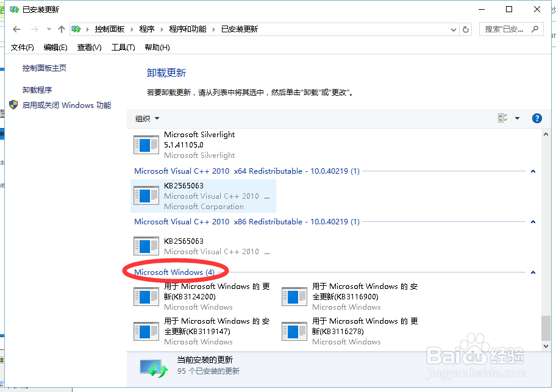Open the 文件(F) menu
This screenshot has width=556, height=392.
click(22, 47)
